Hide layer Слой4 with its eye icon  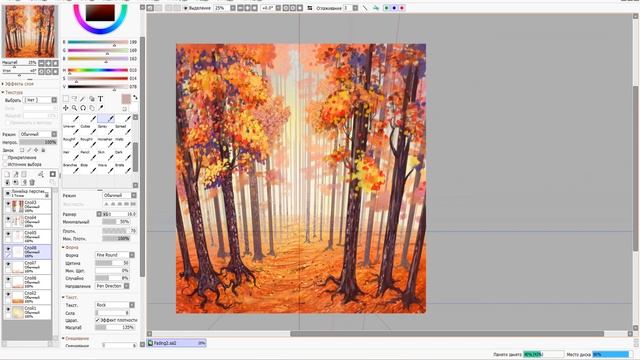point(8,219)
